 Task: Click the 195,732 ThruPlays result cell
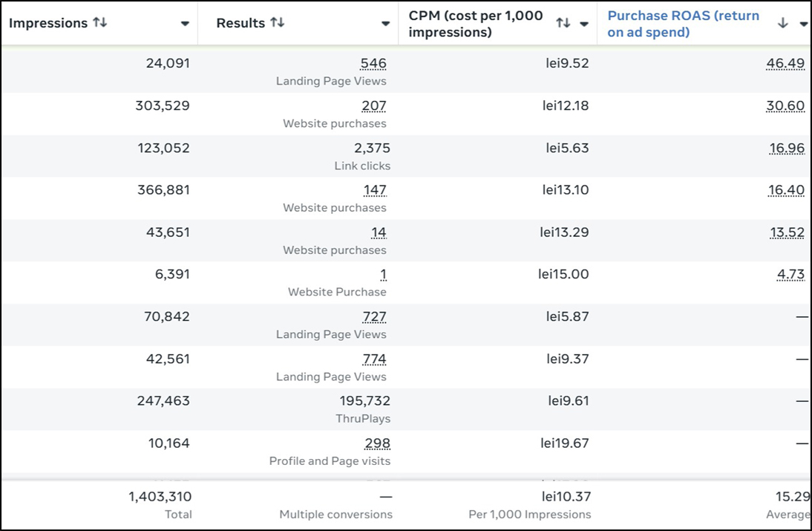tap(364, 401)
